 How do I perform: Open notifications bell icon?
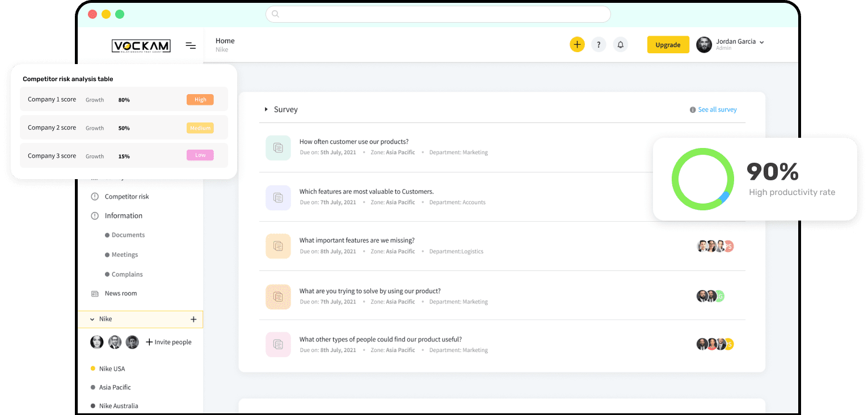[621, 45]
